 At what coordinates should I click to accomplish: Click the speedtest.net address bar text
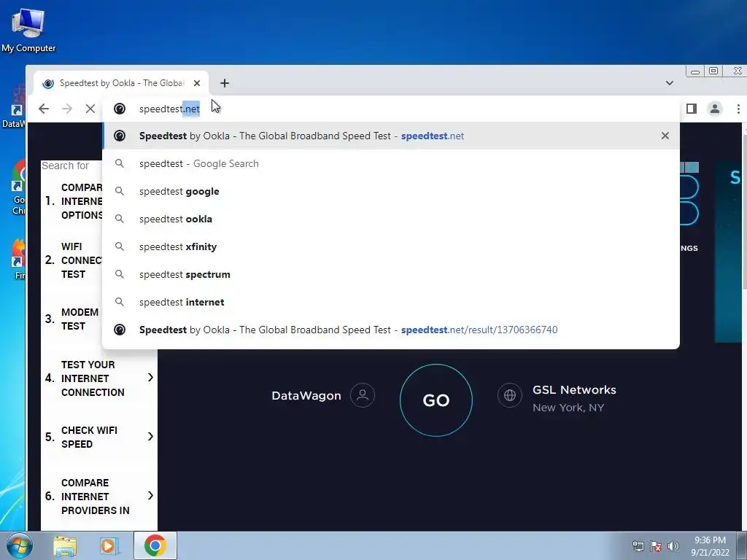[169, 109]
